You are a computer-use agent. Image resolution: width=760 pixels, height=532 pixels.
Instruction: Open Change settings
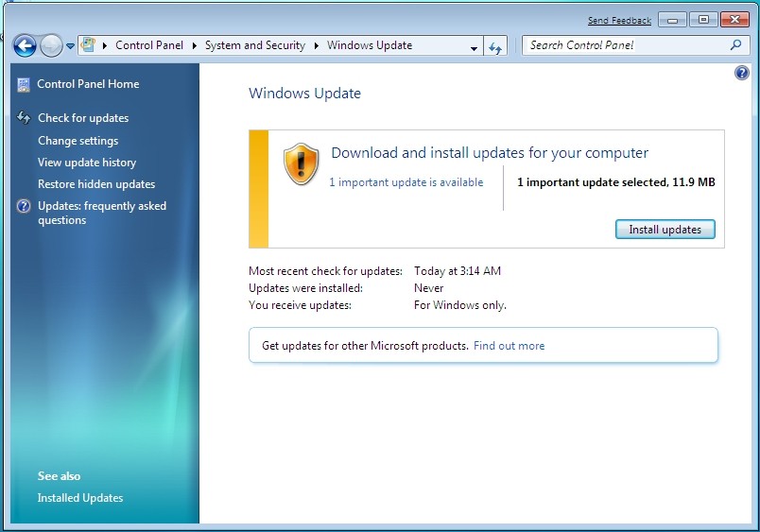tap(78, 141)
